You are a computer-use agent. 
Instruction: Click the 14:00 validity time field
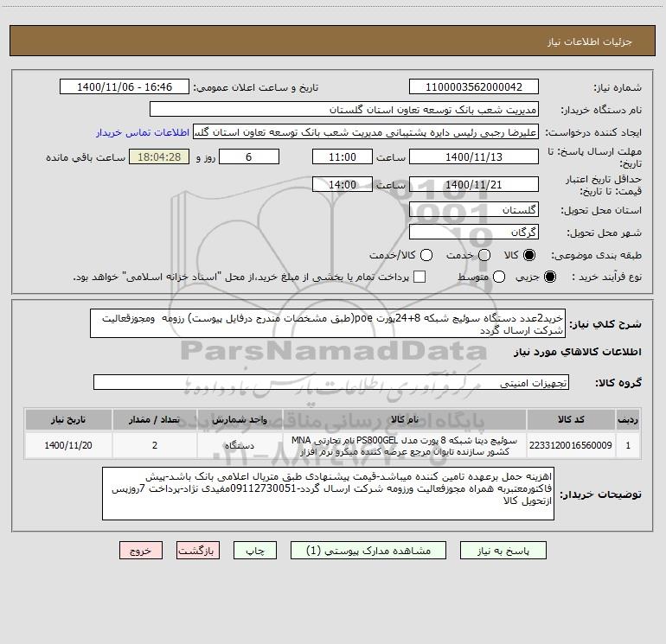pos(343,184)
